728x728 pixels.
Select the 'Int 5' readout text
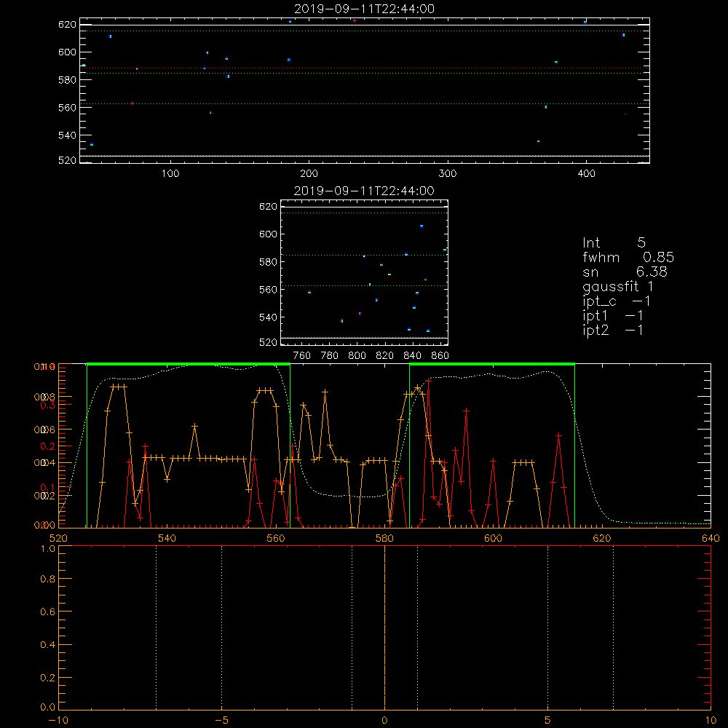(614, 242)
